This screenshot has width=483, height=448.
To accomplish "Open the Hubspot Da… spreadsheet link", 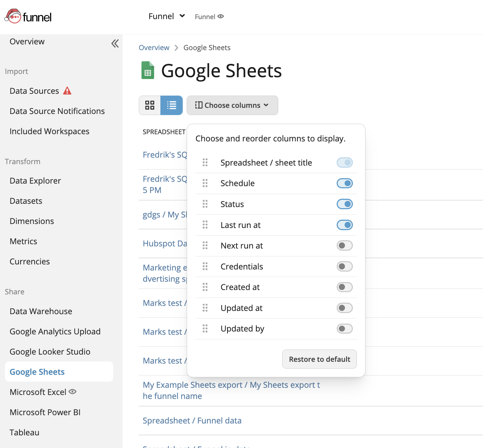I will [165, 243].
